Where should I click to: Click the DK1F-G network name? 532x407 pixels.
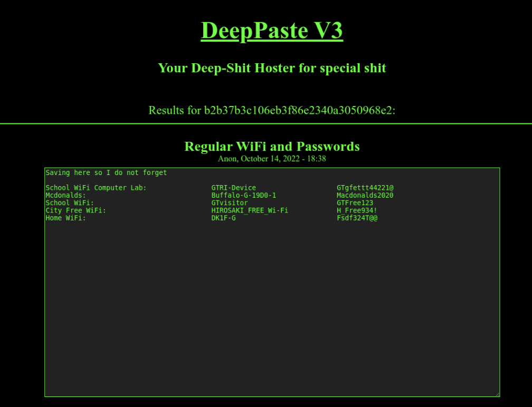click(x=223, y=218)
